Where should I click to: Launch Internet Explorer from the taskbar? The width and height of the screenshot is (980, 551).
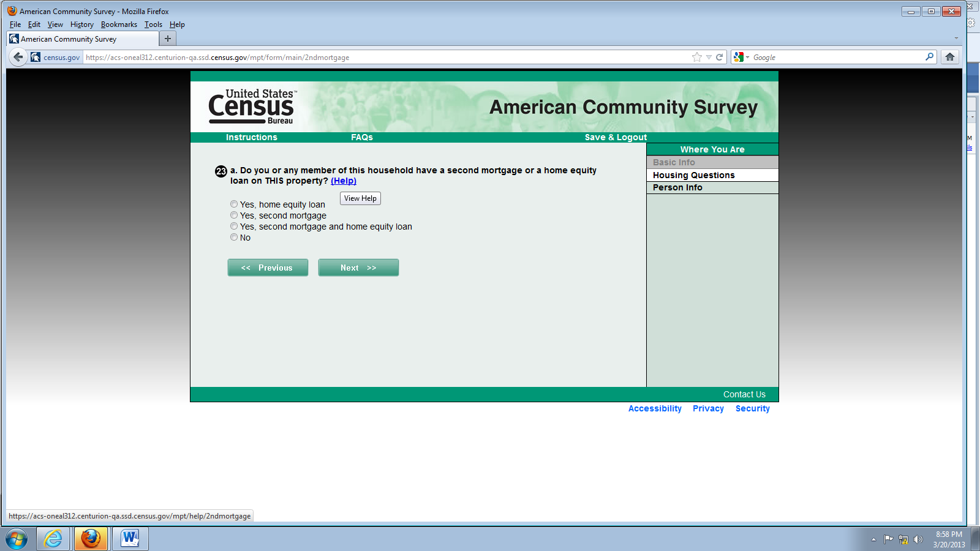click(x=54, y=539)
